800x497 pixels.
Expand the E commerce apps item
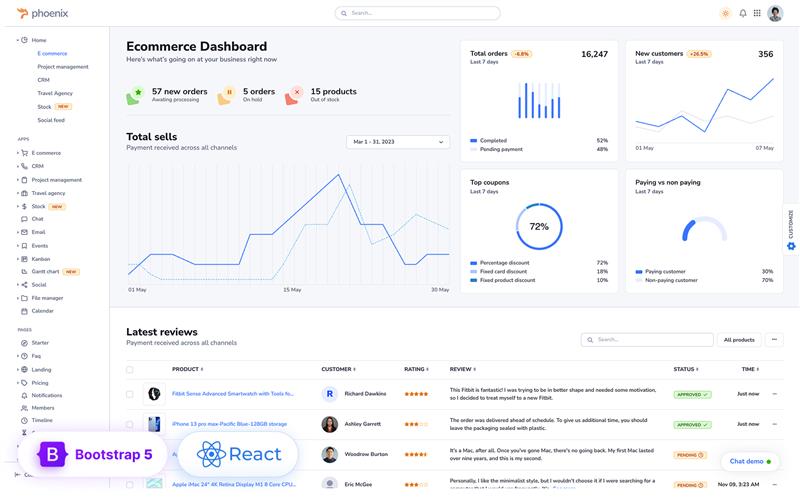click(x=17, y=153)
